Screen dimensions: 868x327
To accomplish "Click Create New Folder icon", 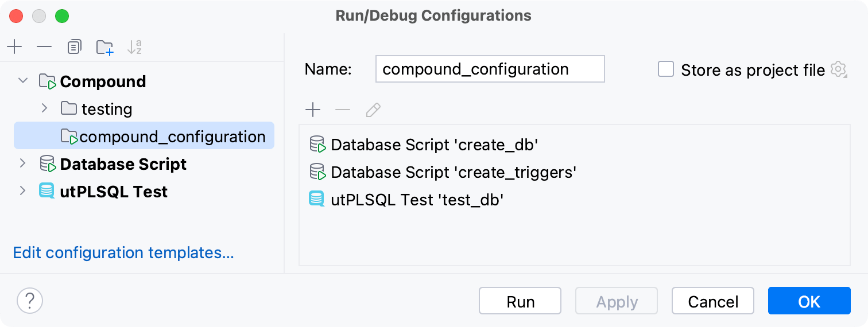I will click(104, 47).
